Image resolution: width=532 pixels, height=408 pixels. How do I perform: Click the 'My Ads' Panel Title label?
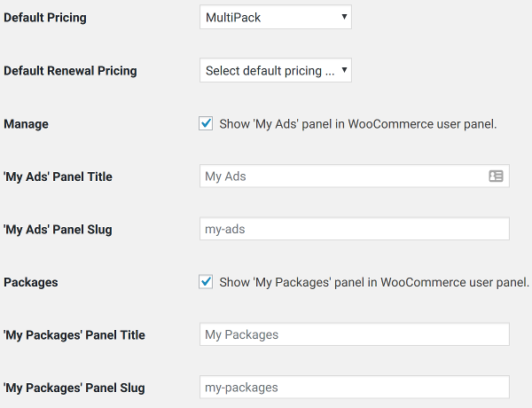[58, 177]
